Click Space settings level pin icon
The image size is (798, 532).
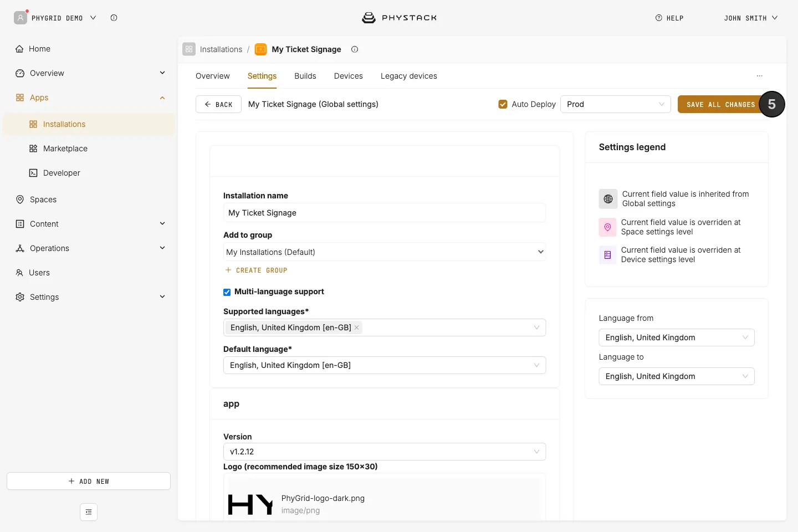(x=607, y=227)
